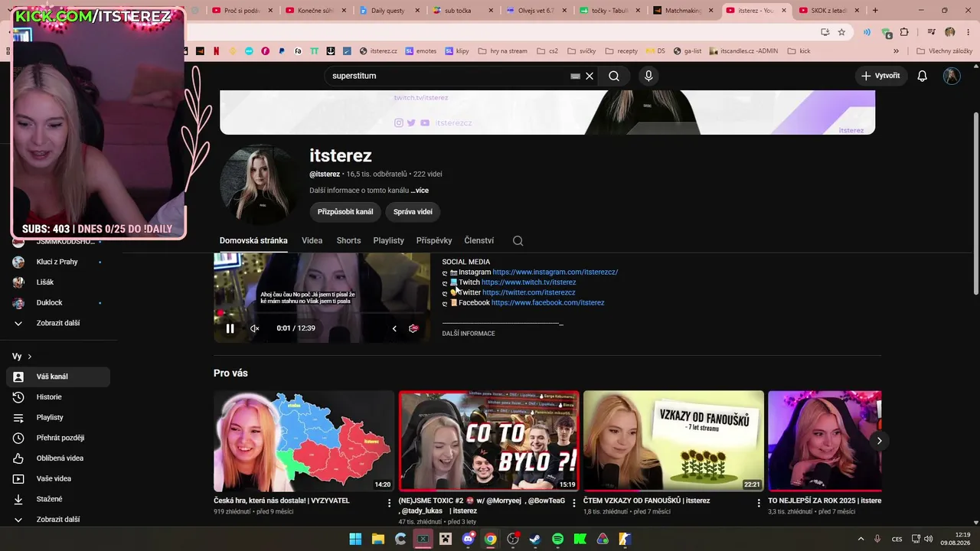
Task: Unmute the channel trailer video
Action: click(255, 328)
